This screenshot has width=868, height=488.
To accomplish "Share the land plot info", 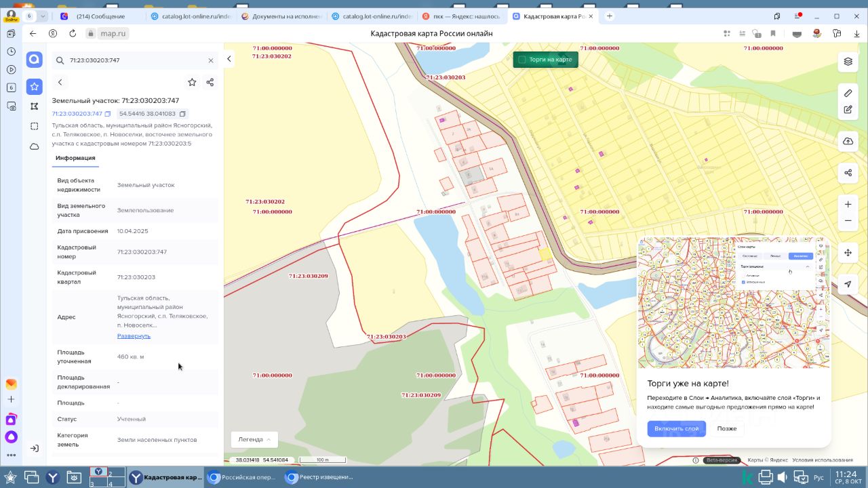I will pyautogui.click(x=210, y=82).
